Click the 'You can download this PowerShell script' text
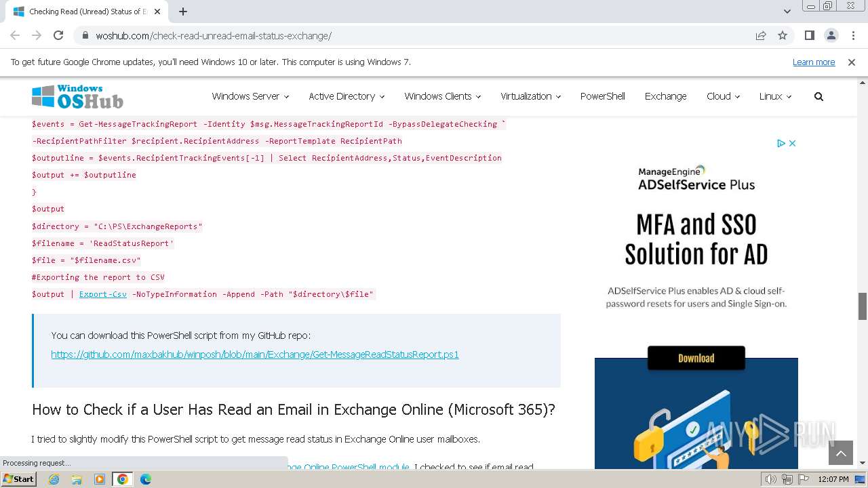 (181, 335)
